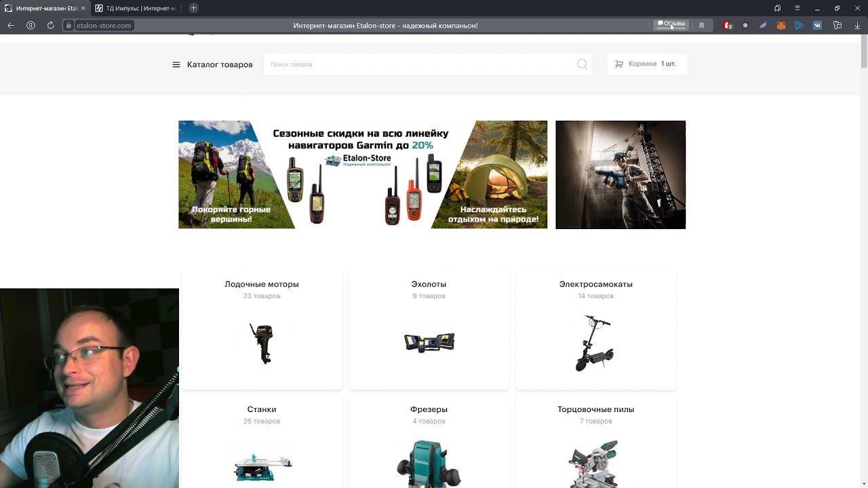Click the Makita router image
Screen dimensions: 868x488
click(x=429, y=464)
